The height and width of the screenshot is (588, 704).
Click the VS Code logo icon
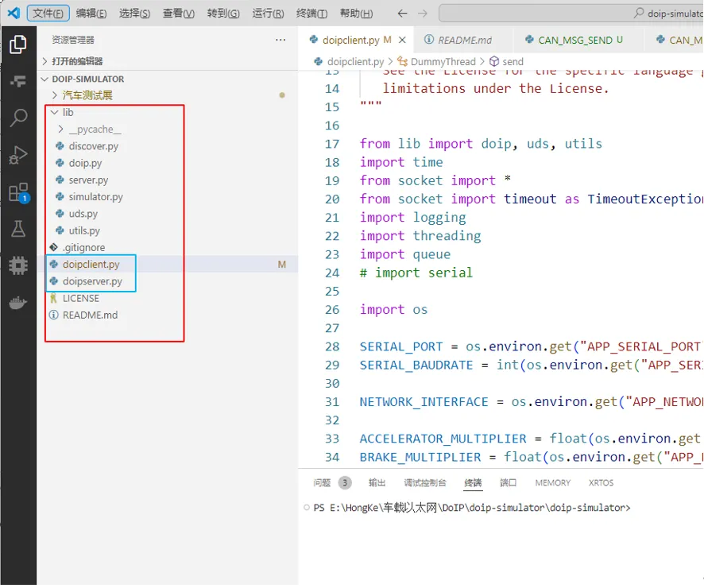coord(14,13)
